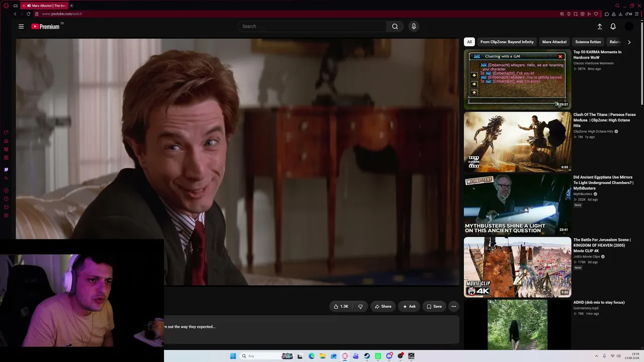Go back to the previous page
Screen dimensions: 644x362
pyautogui.click(x=15, y=14)
